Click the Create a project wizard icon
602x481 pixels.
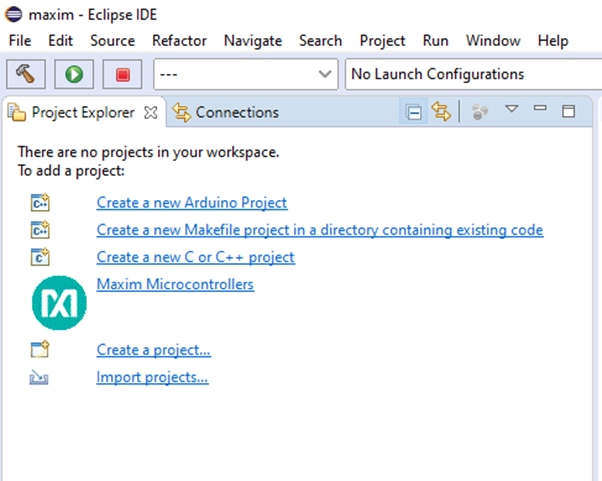click(40, 350)
